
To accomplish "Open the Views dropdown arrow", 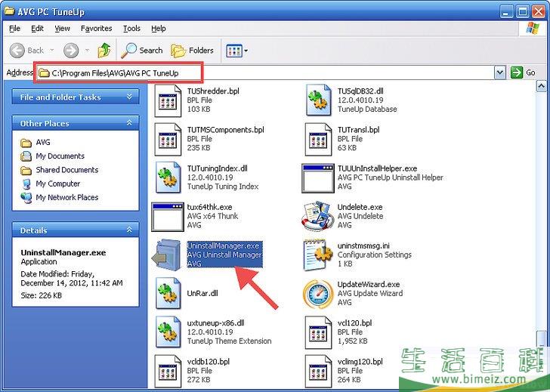I will [246, 51].
